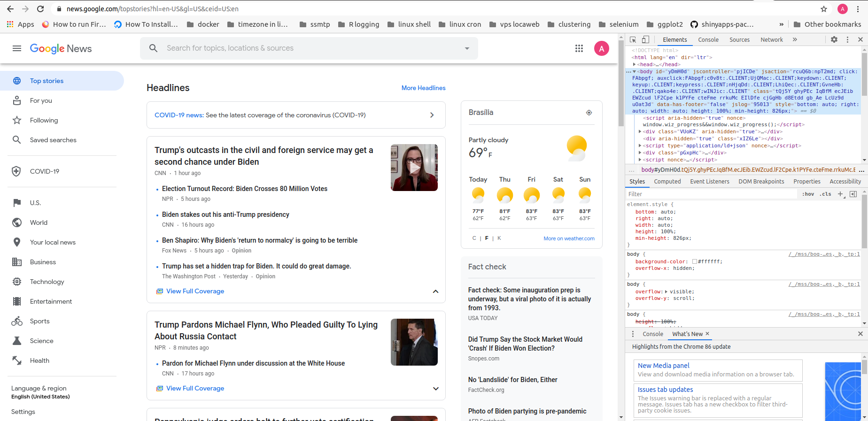Collapse the body element in DOM tree

coord(635,72)
